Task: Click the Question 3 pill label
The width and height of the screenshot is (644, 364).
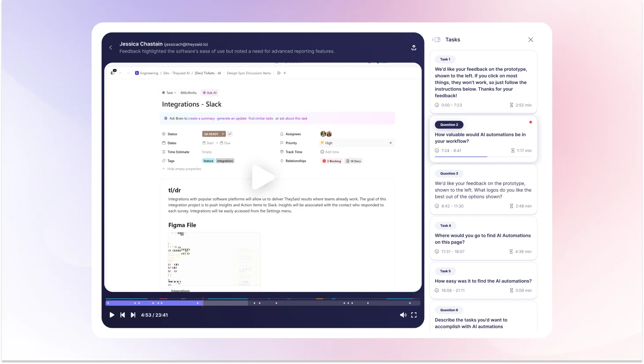Action: click(449, 174)
